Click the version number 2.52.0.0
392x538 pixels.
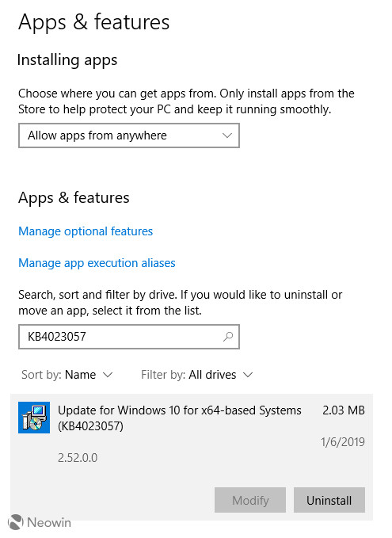click(78, 458)
